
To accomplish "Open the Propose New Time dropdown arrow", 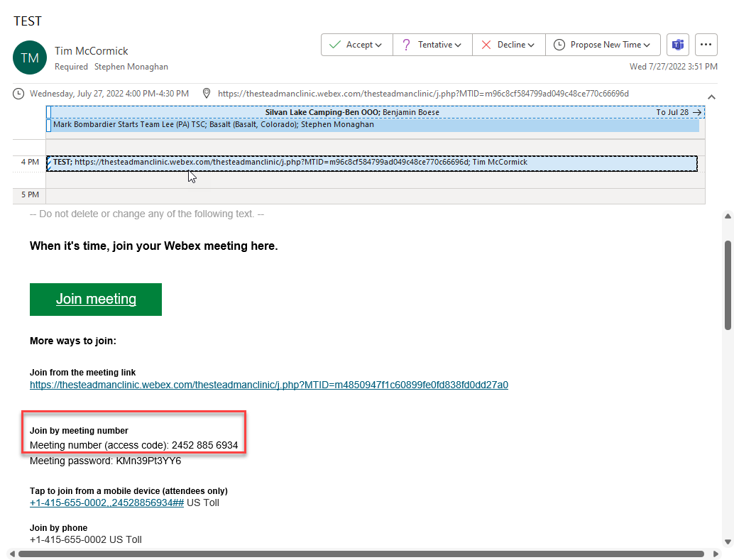I will [647, 45].
